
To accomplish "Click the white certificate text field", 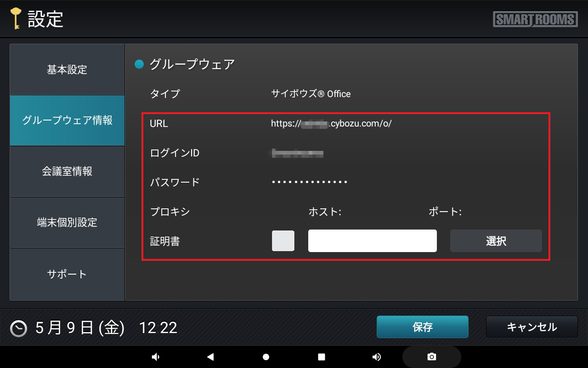I will tap(372, 241).
